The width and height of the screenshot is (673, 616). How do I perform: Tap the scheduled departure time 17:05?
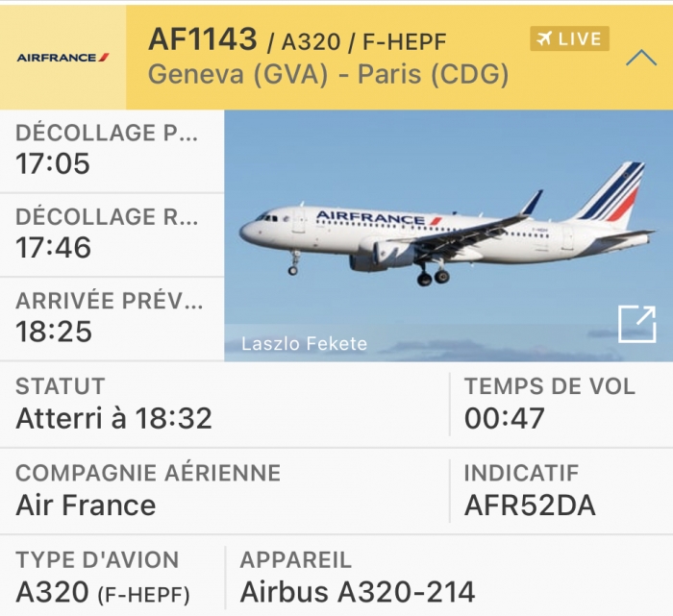click(53, 163)
